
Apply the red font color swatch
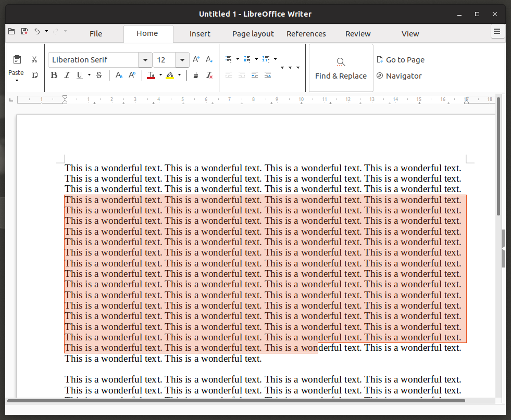(x=151, y=75)
